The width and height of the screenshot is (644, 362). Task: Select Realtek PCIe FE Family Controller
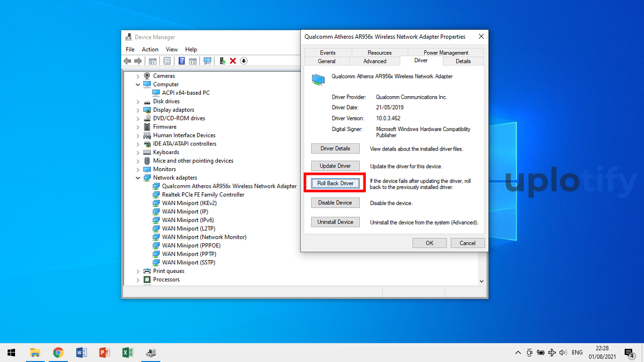click(x=203, y=195)
